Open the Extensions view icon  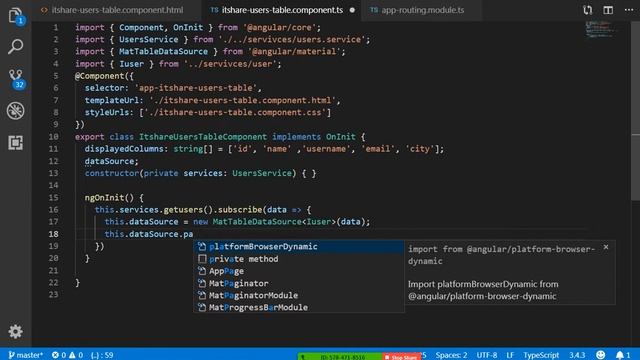pyautogui.click(x=15, y=142)
